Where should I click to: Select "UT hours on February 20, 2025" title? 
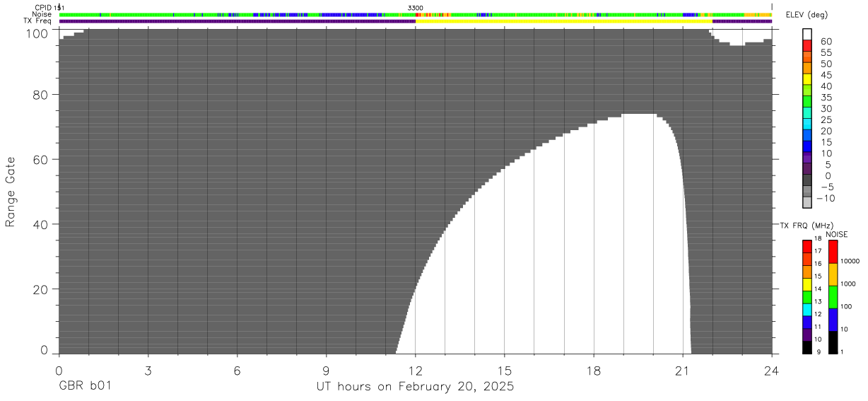(x=414, y=387)
